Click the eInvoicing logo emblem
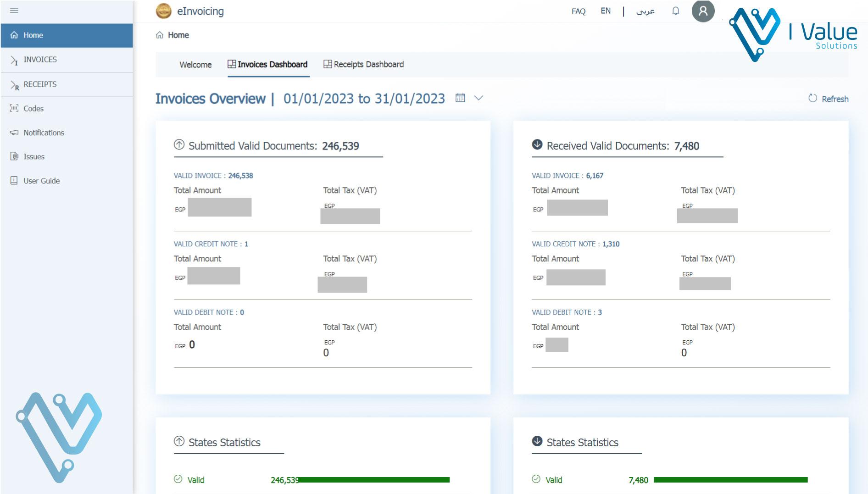This screenshot has height=494, width=868. coord(164,11)
